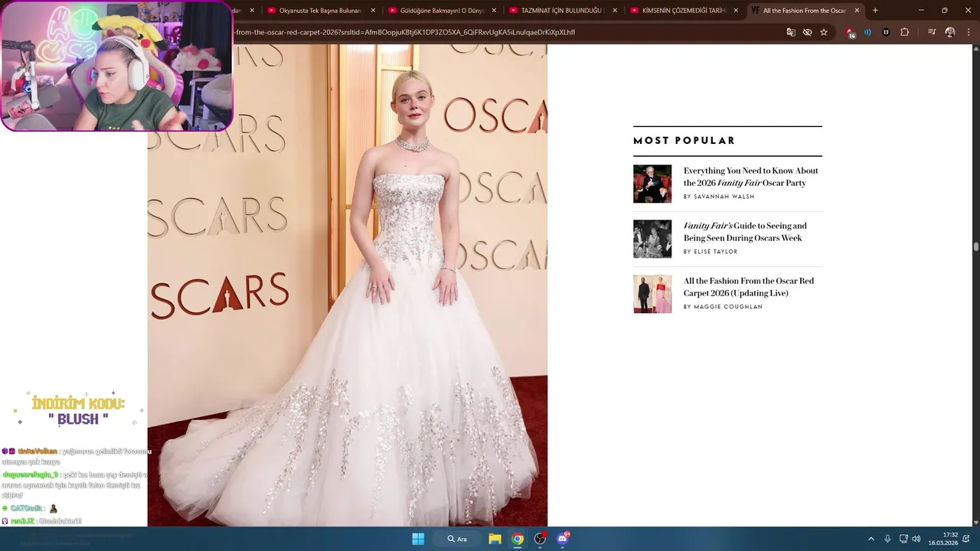Show hidden system tray icons
Image resolution: width=980 pixels, height=551 pixels.
(x=871, y=539)
